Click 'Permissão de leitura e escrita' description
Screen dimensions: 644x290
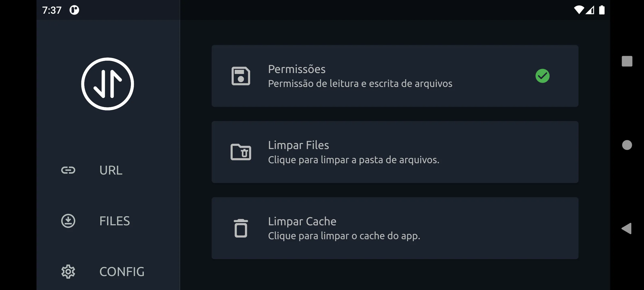click(x=360, y=84)
